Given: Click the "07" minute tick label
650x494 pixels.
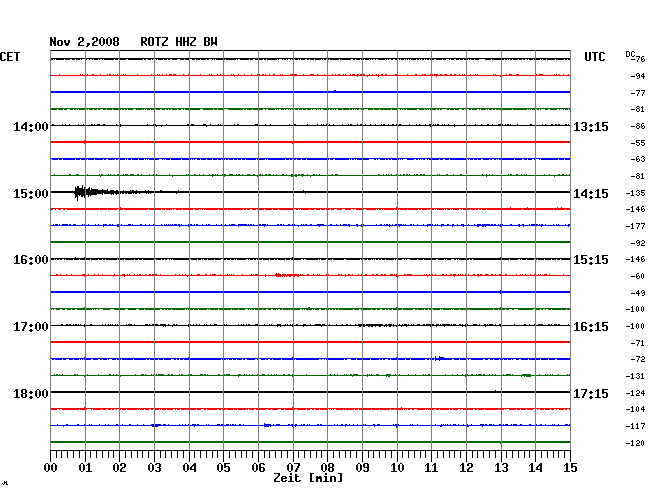Looking at the screenshot, I should pyautogui.click(x=293, y=468).
